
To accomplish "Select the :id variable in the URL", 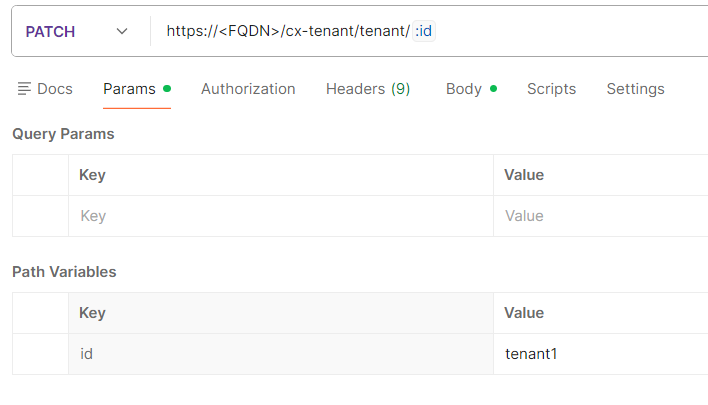I will [424, 31].
